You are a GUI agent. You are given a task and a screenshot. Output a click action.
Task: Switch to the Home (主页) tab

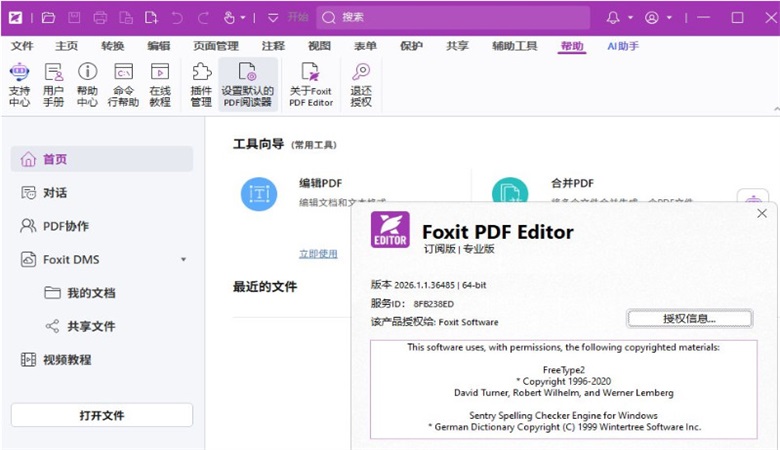[x=67, y=46]
